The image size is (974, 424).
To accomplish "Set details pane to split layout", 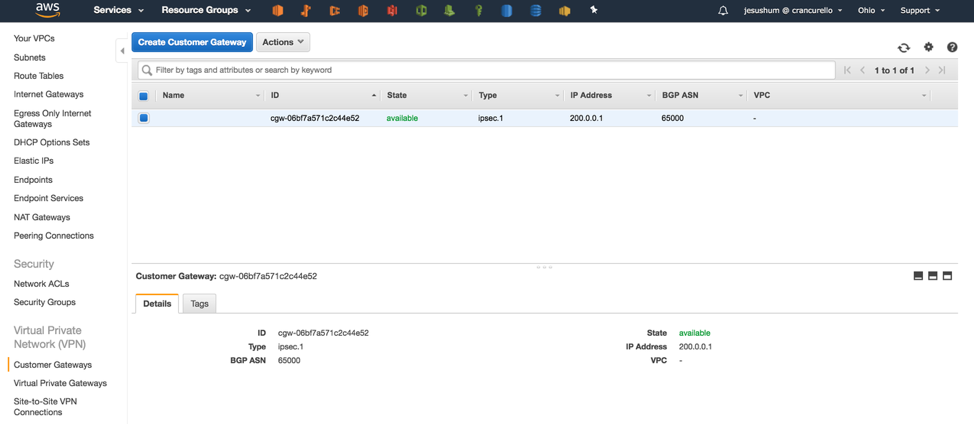I will click(932, 276).
